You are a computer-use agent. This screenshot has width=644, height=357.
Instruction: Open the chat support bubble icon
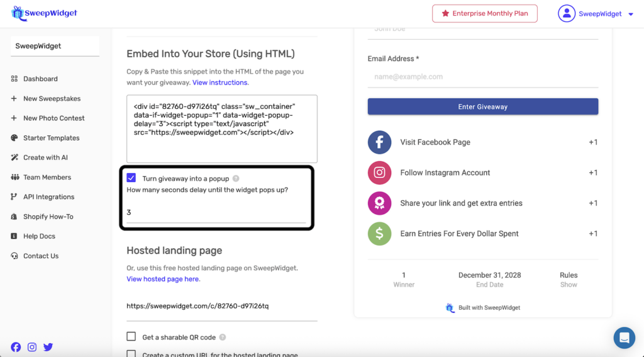[x=624, y=338]
